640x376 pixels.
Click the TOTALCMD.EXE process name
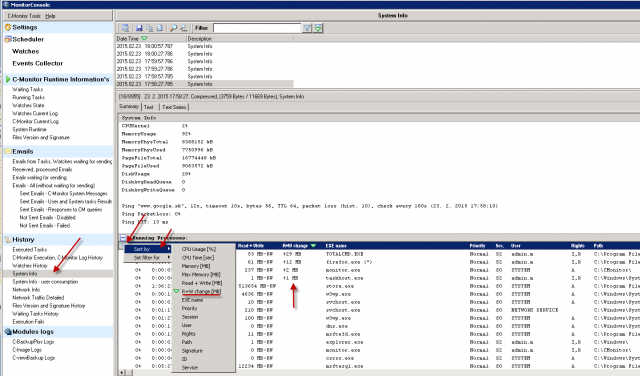(344, 254)
